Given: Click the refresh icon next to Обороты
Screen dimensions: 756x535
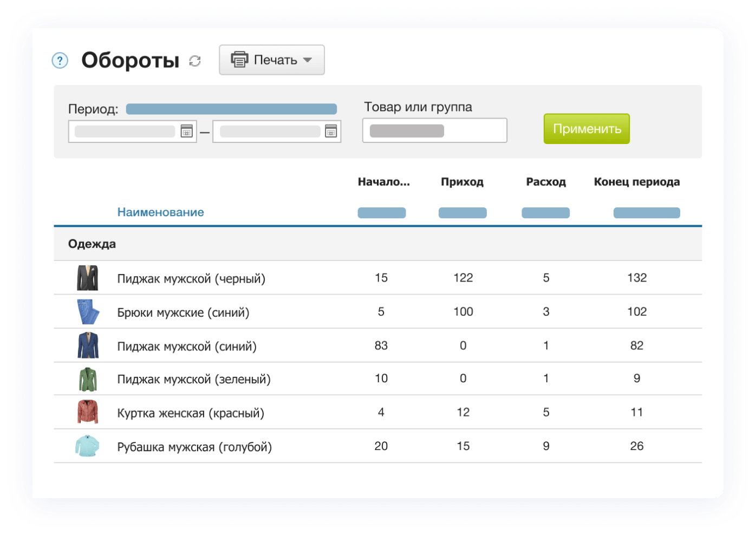Looking at the screenshot, I should (x=195, y=61).
